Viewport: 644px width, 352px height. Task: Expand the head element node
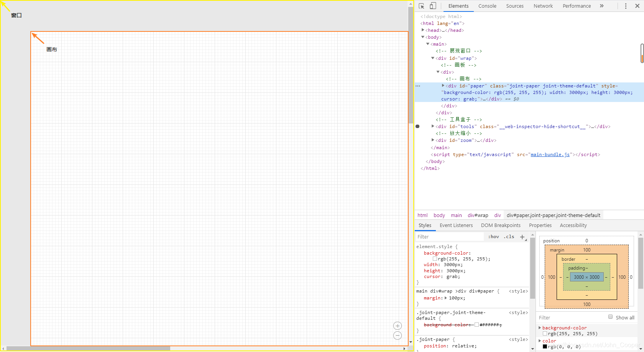[x=423, y=30]
